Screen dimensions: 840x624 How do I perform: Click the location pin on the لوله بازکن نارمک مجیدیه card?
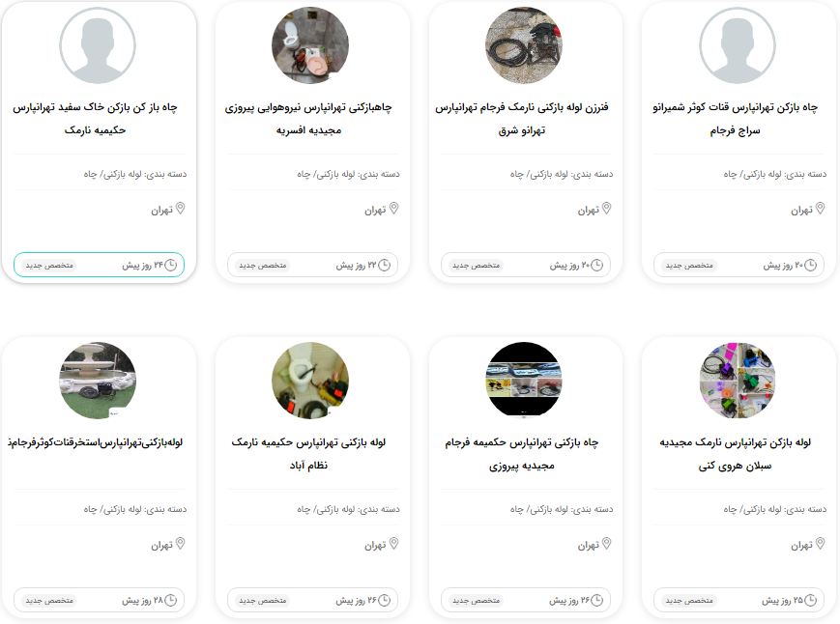coord(820,544)
